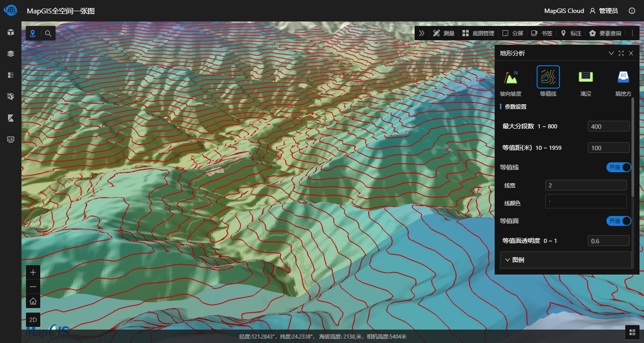Click the coordinates status bar text
The width and height of the screenshot is (644, 343).
(322, 336)
